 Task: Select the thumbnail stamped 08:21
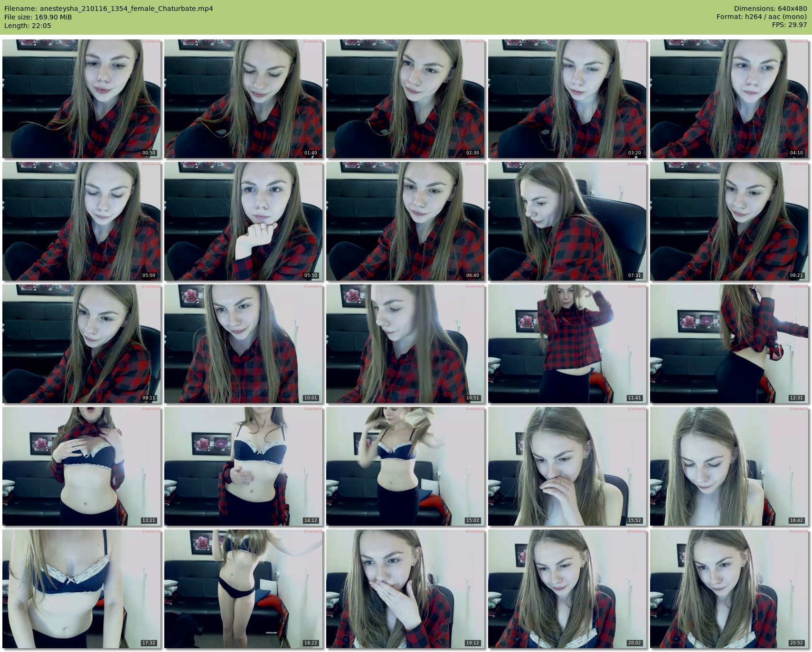[729, 221]
